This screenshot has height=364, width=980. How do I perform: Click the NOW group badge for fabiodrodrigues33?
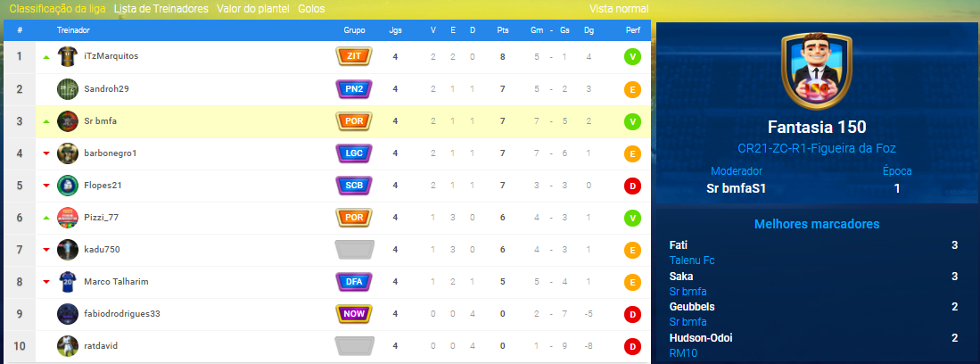(x=354, y=314)
